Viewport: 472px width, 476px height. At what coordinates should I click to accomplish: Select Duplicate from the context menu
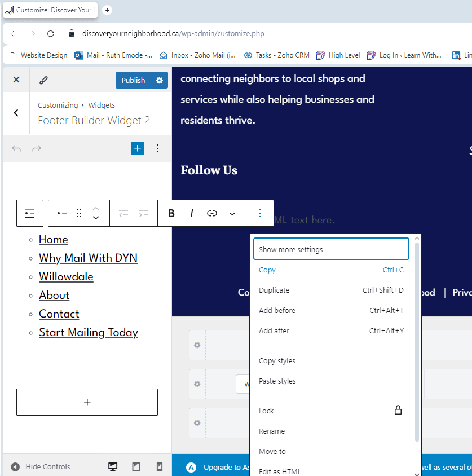tap(274, 290)
